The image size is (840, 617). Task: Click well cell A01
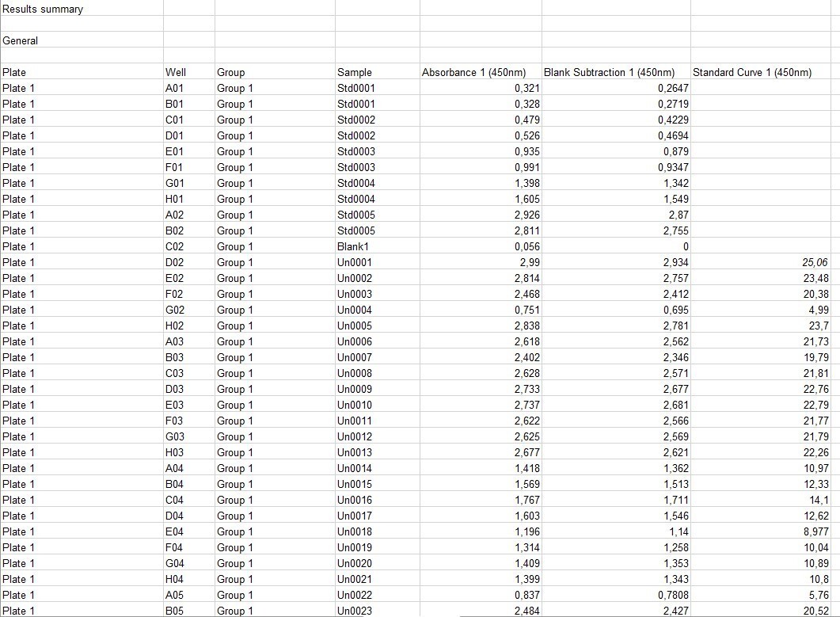(x=189, y=88)
